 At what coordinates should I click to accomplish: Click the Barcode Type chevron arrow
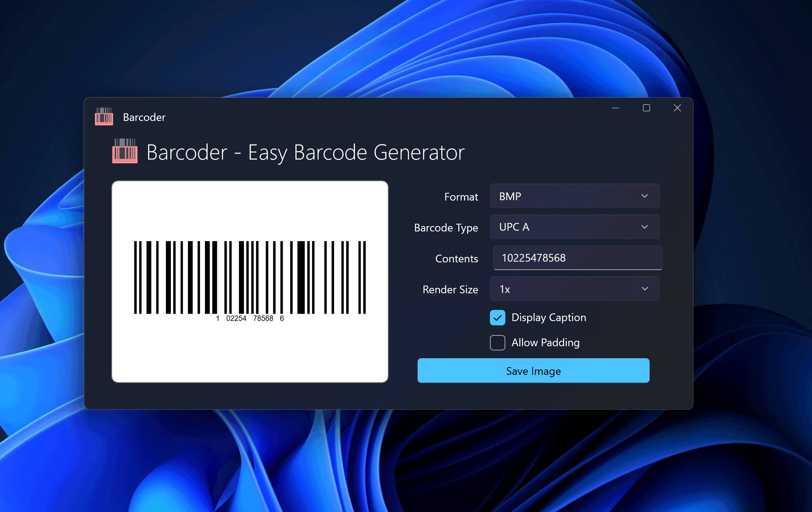click(644, 227)
